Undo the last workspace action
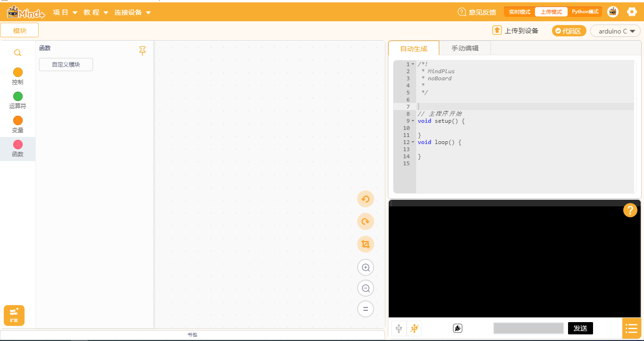The image size is (644, 341). coord(366,199)
